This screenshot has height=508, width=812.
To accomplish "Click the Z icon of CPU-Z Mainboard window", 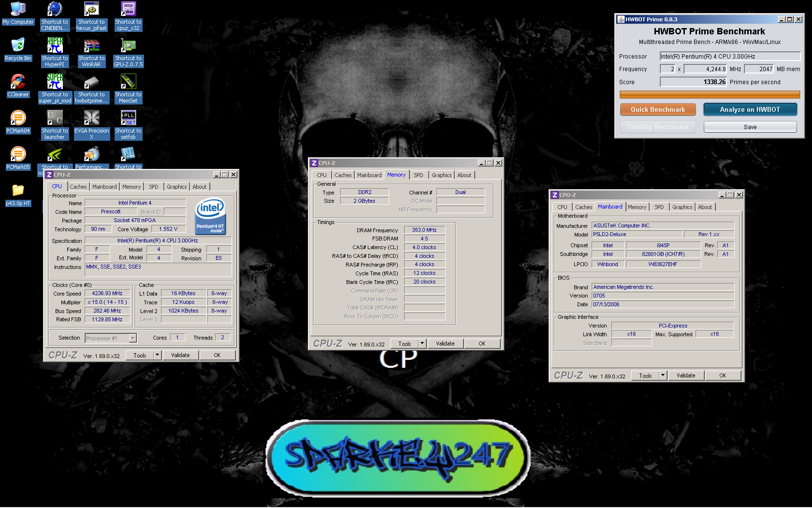I will (x=555, y=195).
